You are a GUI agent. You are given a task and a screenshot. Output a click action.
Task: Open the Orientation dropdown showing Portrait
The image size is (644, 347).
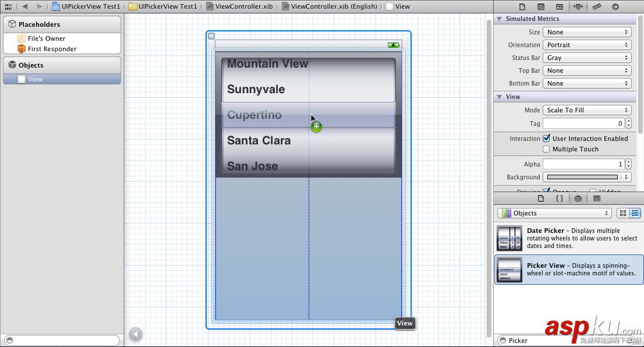click(587, 45)
